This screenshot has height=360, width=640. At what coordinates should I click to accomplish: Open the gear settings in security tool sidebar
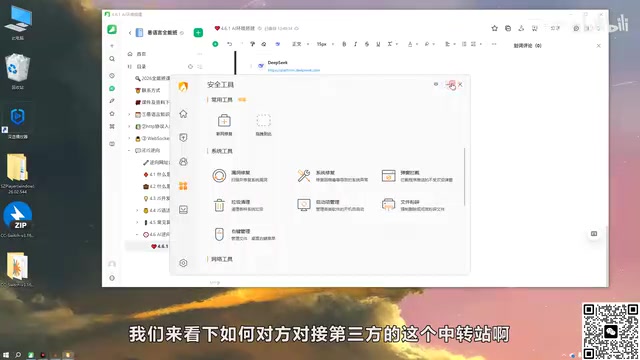tap(183, 263)
